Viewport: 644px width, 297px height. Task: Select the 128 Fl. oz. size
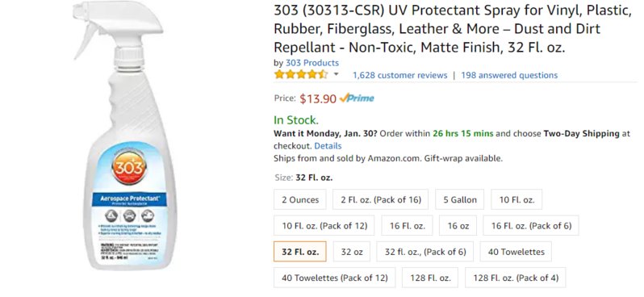(430, 278)
